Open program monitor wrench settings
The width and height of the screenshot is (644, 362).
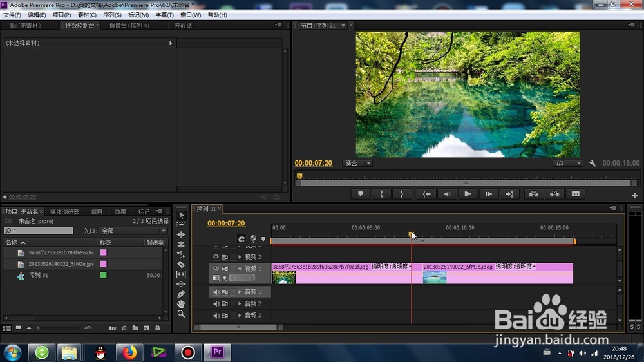[x=592, y=163]
